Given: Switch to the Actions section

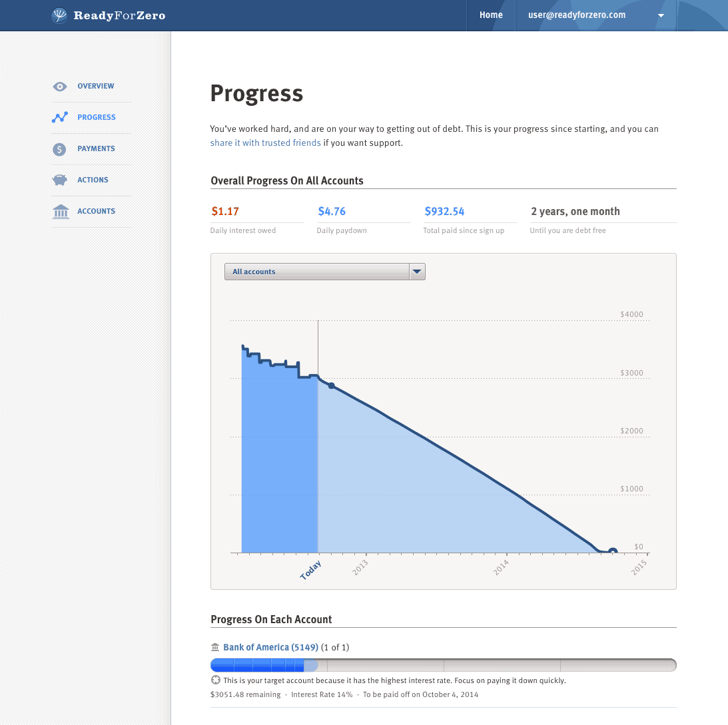Looking at the screenshot, I should [93, 180].
